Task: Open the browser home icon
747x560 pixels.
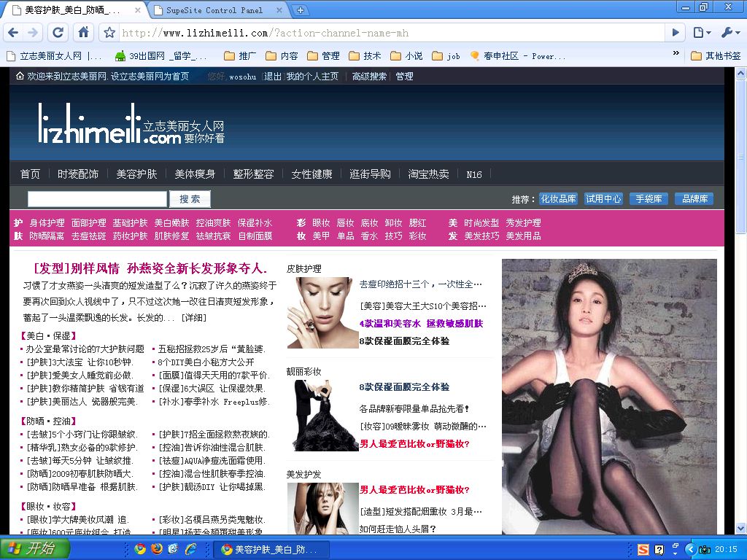Action: click(83, 33)
